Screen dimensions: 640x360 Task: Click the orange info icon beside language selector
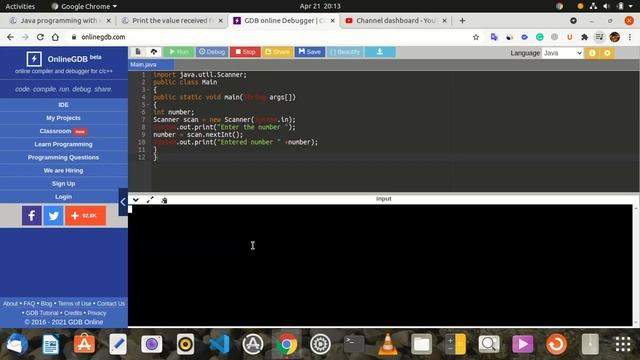coord(592,53)
